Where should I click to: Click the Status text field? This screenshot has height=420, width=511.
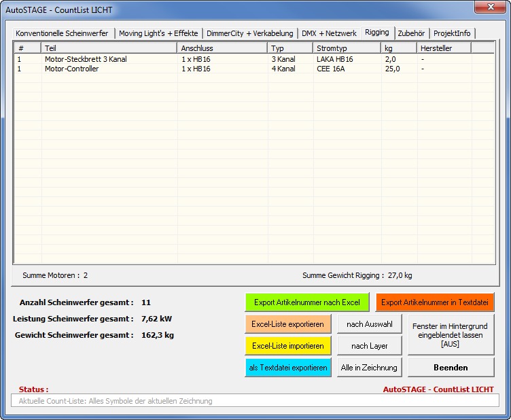254,401
